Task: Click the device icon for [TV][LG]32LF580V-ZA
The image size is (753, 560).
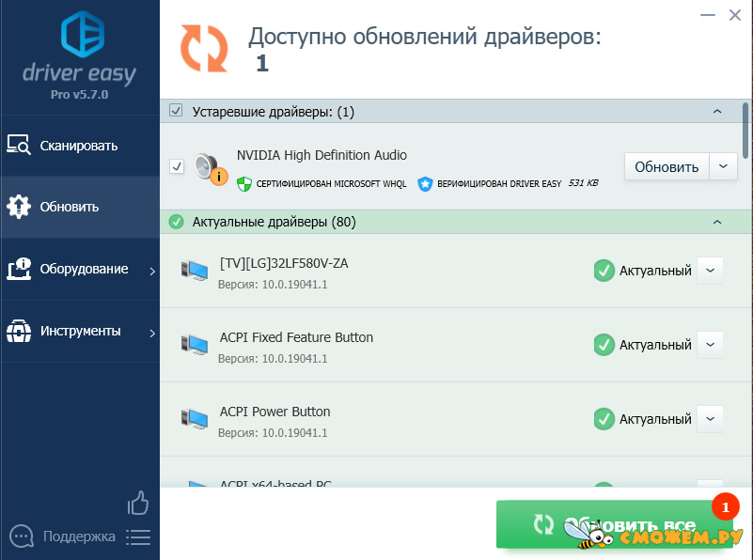Action: click(x=195, y=271)
